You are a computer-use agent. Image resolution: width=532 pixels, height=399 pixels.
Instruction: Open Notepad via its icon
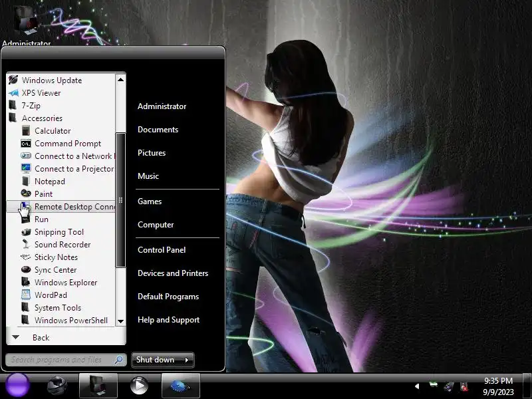tap(26, 181)
